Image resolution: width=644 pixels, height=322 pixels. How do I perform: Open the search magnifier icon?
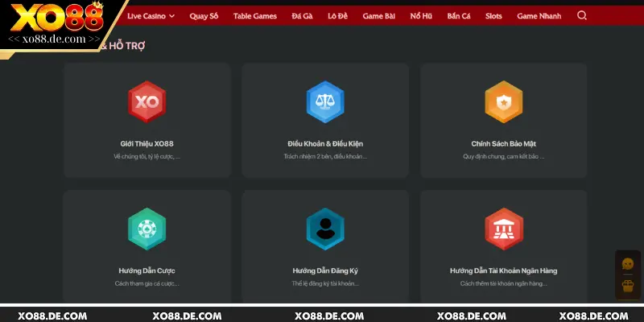(582, 15)
